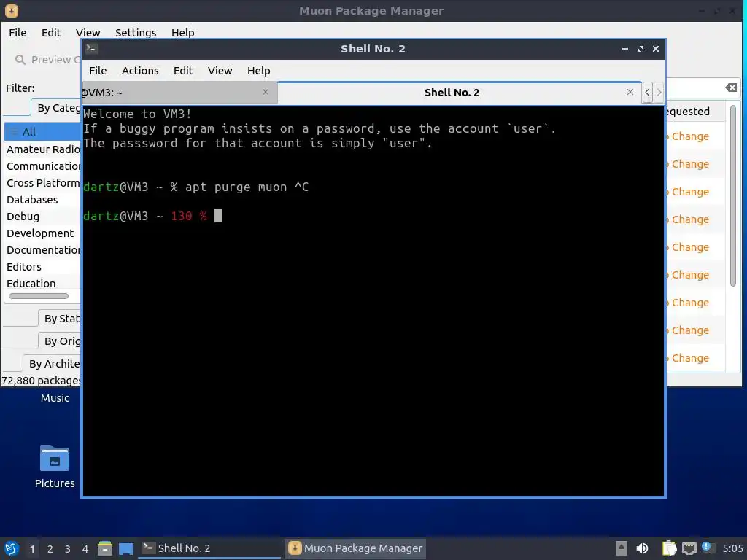Select the Communication category
Screen dimensions: 747x560
[43, 166]
